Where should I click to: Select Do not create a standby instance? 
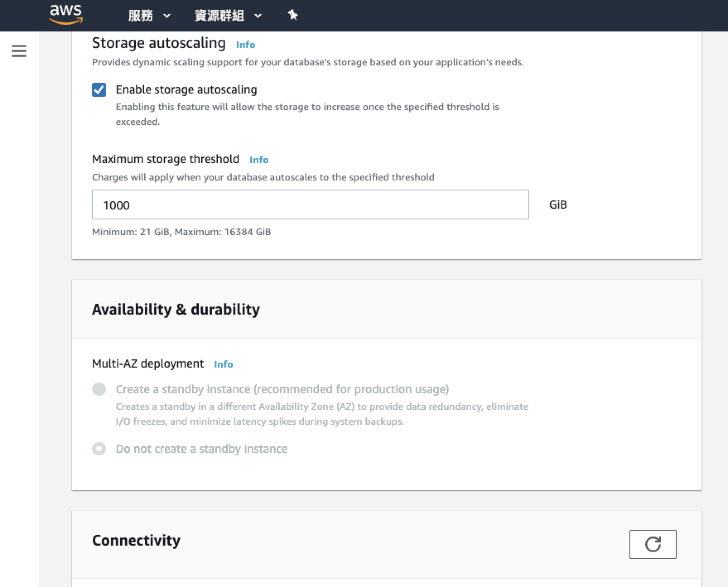click(99, 449)
